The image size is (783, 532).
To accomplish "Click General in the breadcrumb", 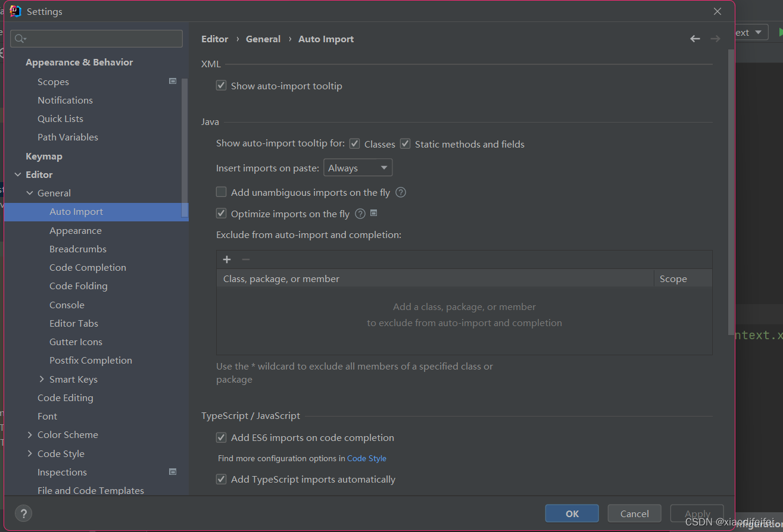I will pyautogui.click(x=263, y=39).
